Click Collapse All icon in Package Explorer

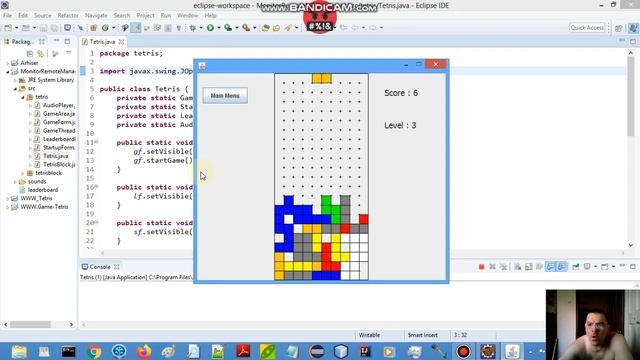tap(30, 54)
